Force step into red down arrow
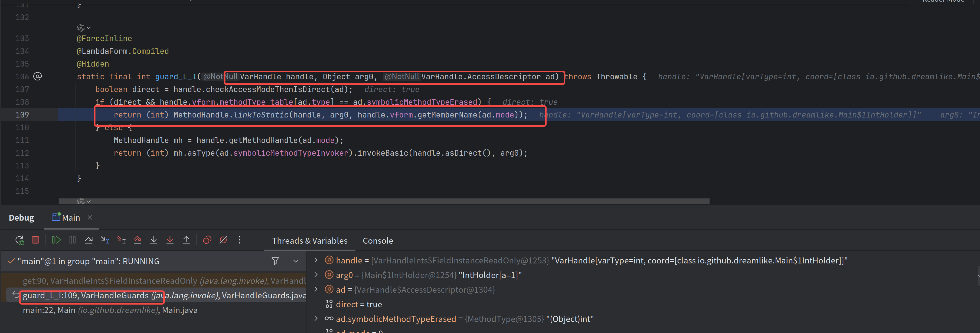 pyautogui.click(x=170, y=240)
